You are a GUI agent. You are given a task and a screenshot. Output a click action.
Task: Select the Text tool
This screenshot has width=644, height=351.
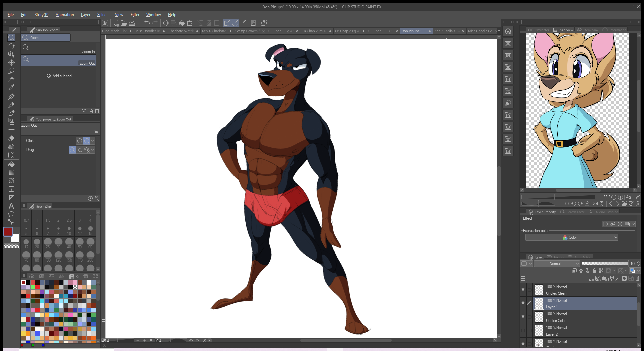tap(11, 206)
